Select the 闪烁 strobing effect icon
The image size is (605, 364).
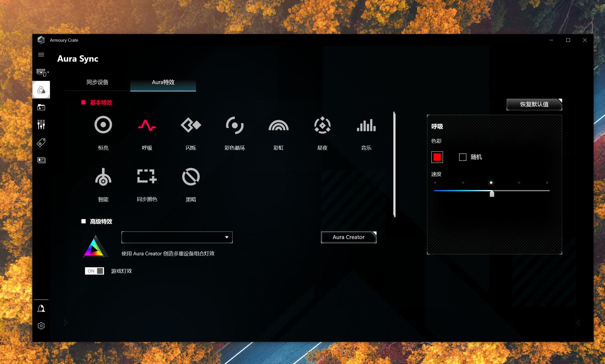(191, 125)
